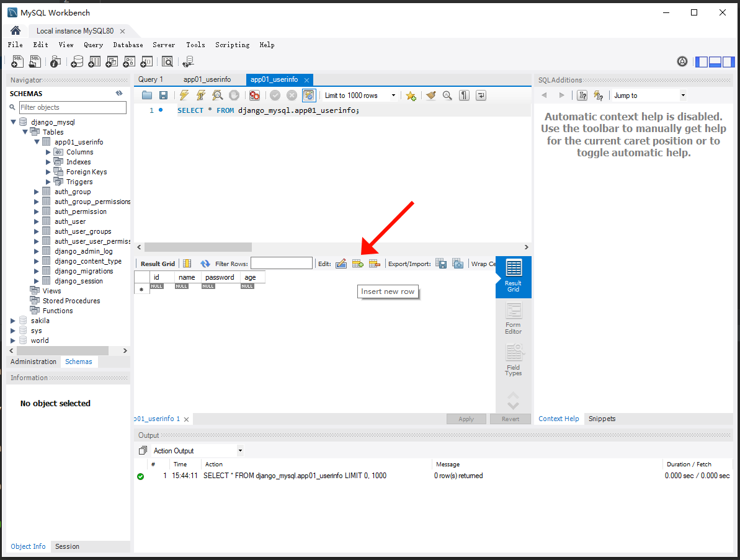Expand sakila schema

tap(13, 321)
